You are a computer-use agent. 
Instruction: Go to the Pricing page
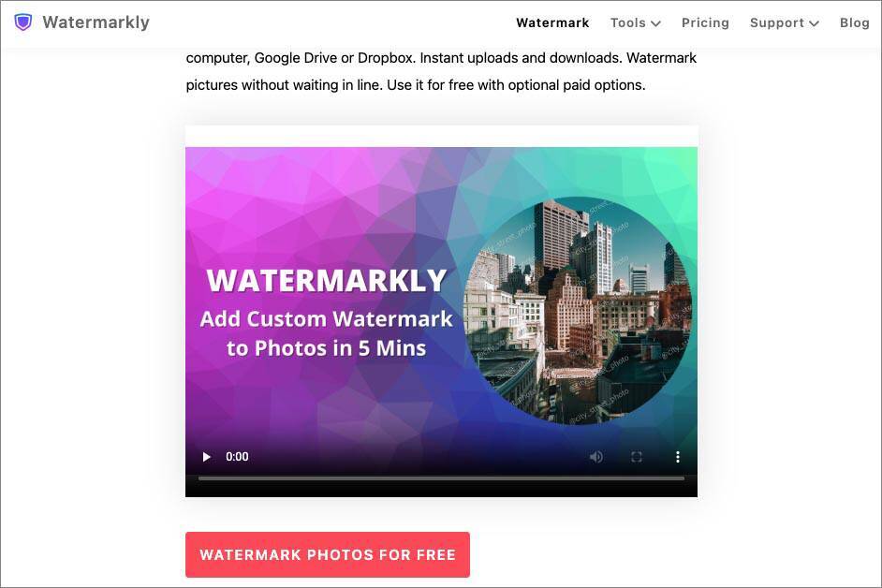tap(705, 23)
